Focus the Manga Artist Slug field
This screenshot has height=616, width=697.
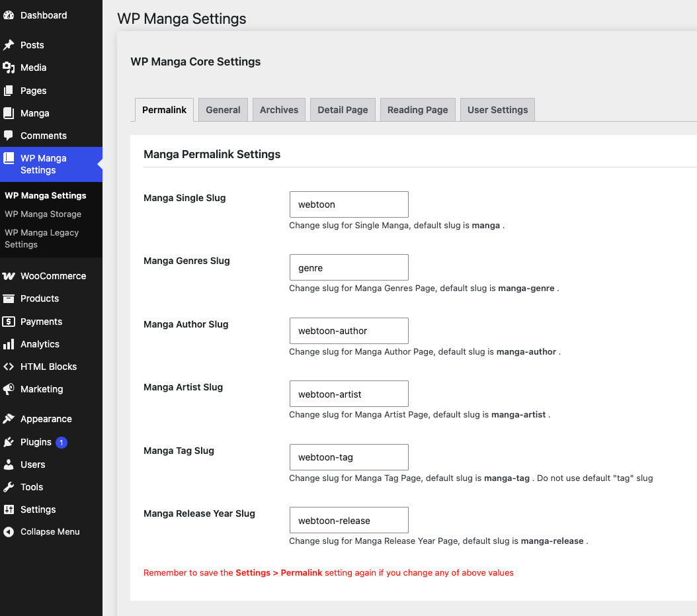349,394
